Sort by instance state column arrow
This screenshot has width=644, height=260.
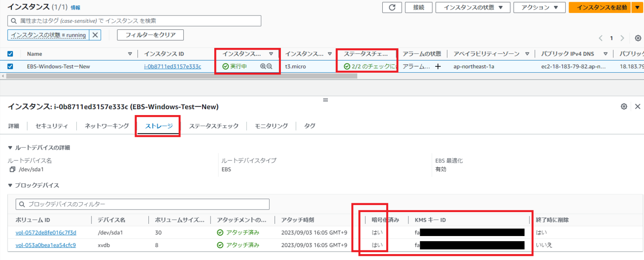271,54
